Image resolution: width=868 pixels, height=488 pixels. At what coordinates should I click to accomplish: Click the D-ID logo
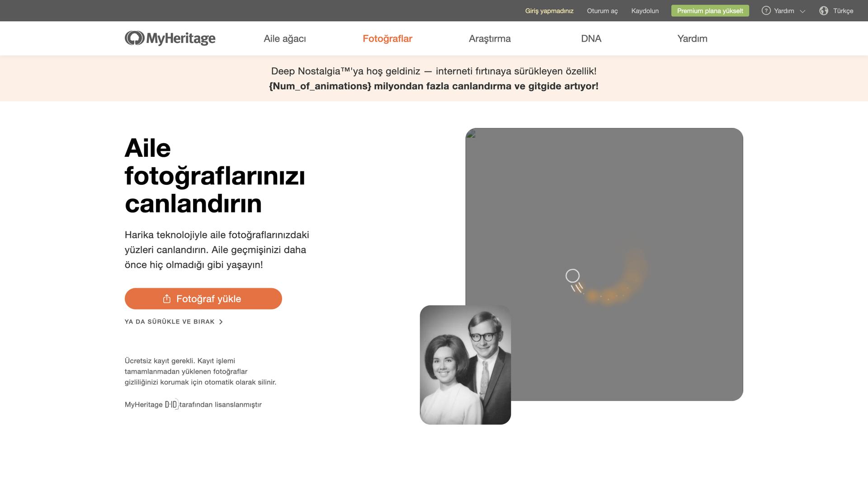[171, 404]
